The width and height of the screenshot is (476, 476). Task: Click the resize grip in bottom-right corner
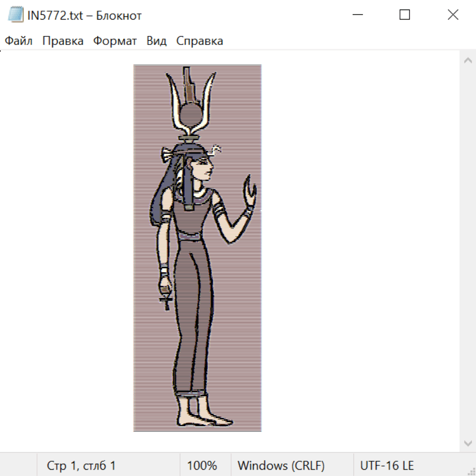pyautogui.click(x=471, y=471)
